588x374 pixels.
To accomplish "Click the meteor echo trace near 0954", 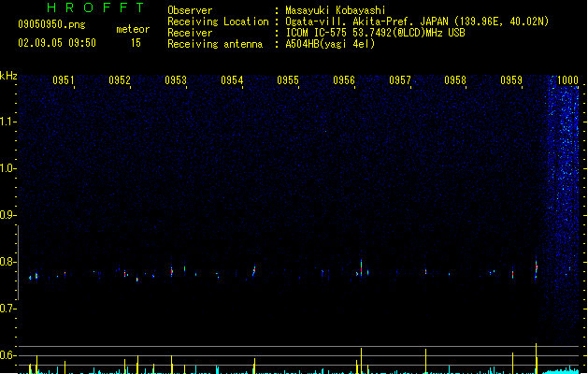I will pyautogui.click(x=254, y=270).
